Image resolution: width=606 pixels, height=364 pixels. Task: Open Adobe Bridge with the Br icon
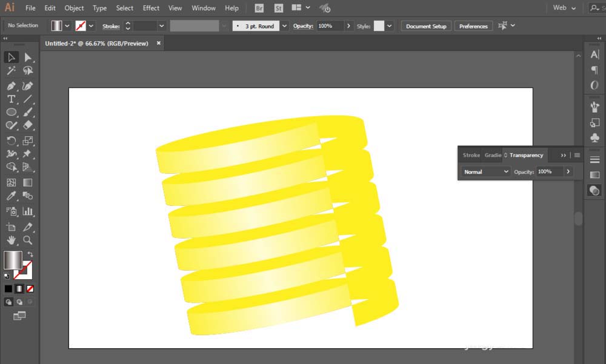(259, 8)
